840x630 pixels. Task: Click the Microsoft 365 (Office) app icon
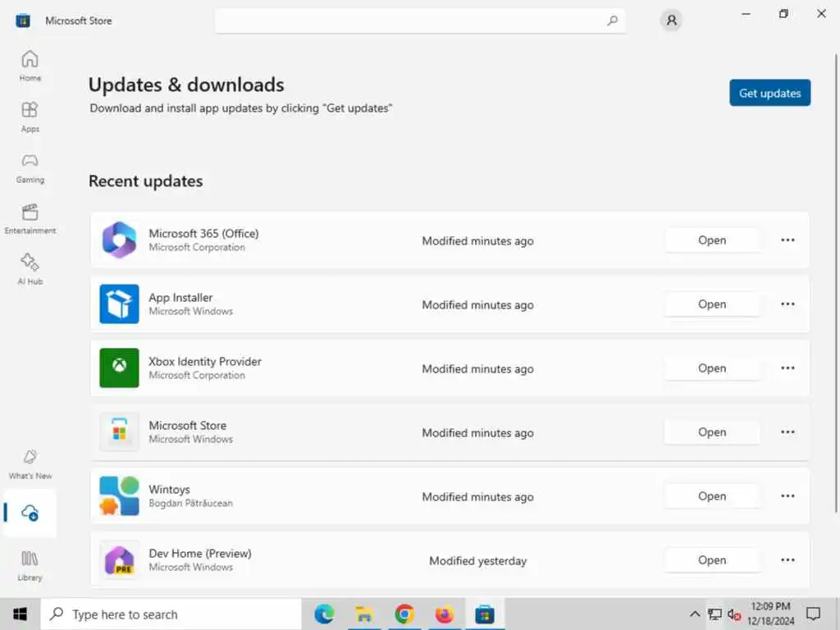[x=119, y=240]
